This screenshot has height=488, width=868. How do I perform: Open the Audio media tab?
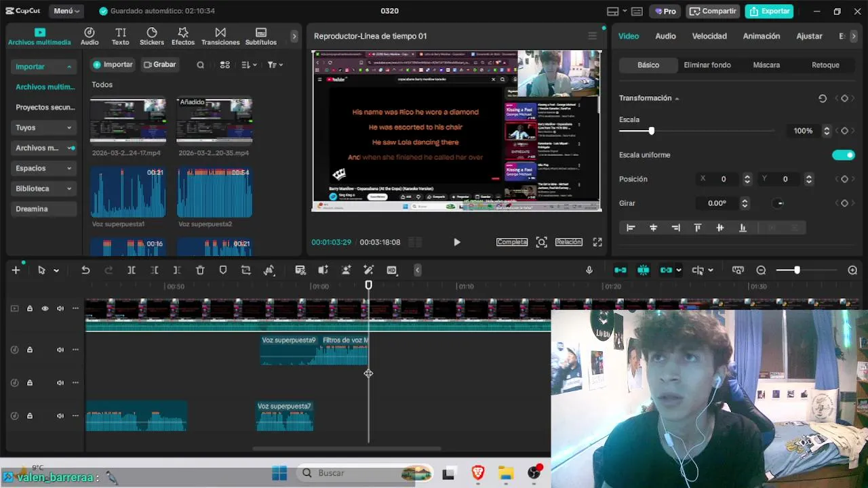point(90,37)
